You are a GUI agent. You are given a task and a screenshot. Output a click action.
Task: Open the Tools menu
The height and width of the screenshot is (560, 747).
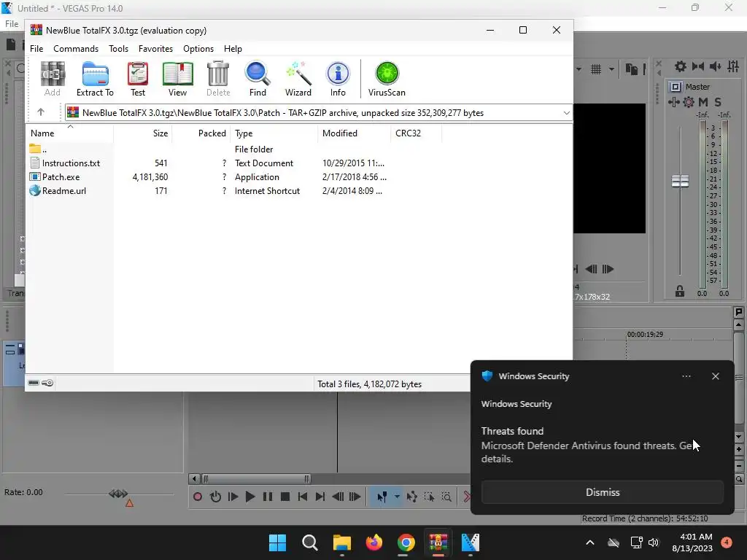(x=118, y=49)
